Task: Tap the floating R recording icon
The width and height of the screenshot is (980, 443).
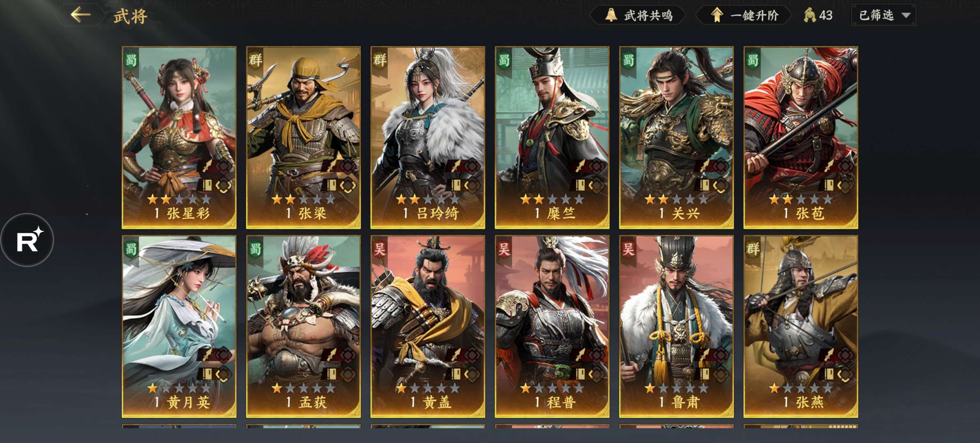Action: point(27,240)
